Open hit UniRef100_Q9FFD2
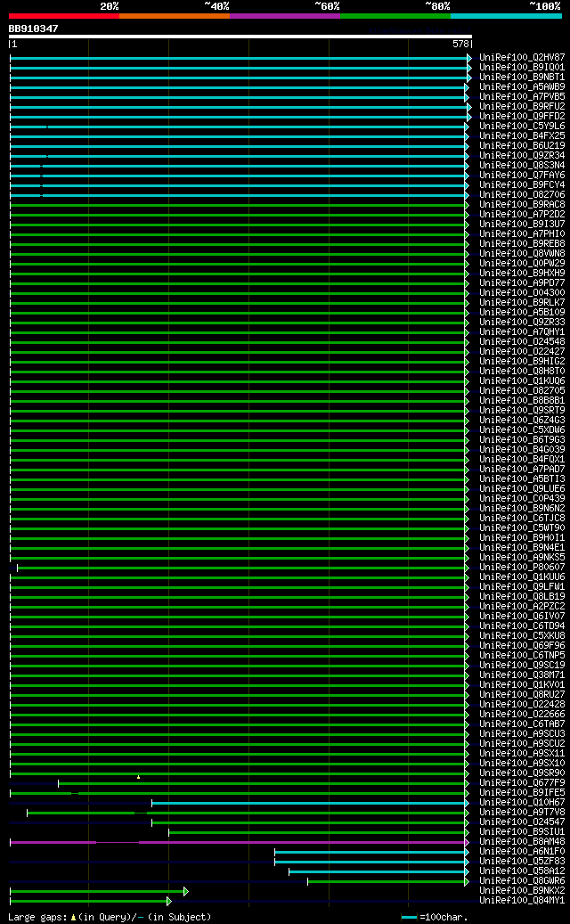The image size is (570, 924). [522, 117]
